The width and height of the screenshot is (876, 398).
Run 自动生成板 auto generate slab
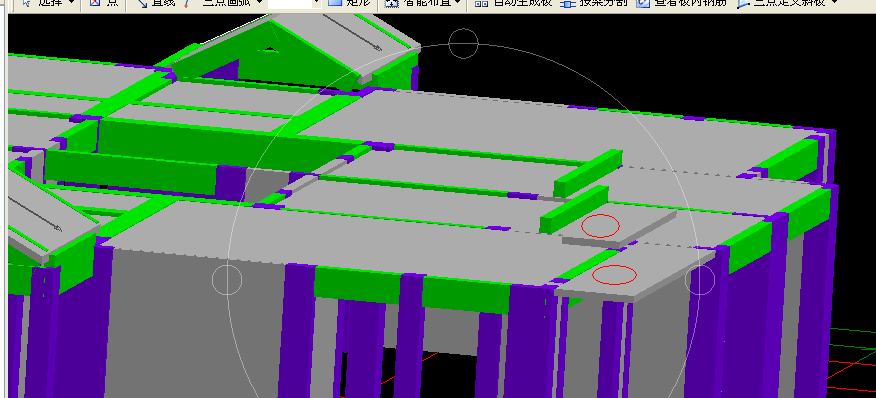[513, 3]
